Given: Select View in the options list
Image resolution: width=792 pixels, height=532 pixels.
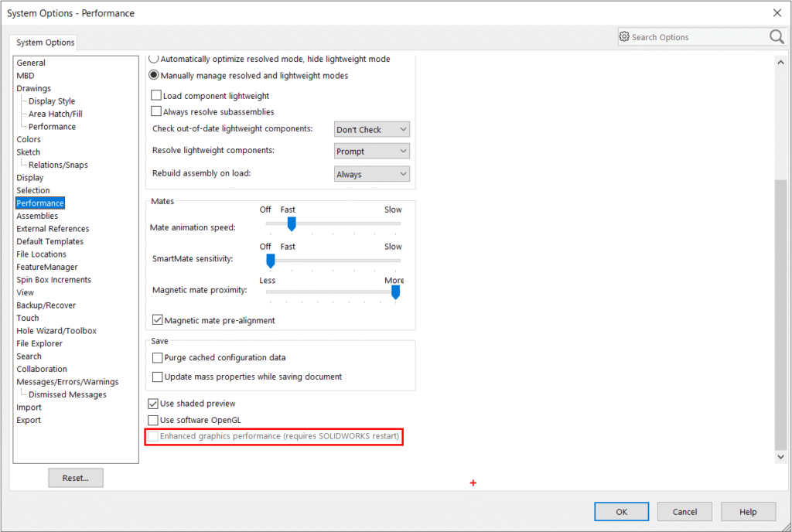Looking at the screenshot, I should 25,292.
